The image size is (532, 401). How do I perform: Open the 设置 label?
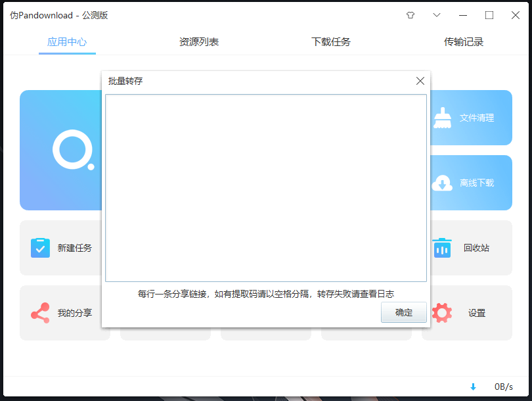[x=477, y=313]
